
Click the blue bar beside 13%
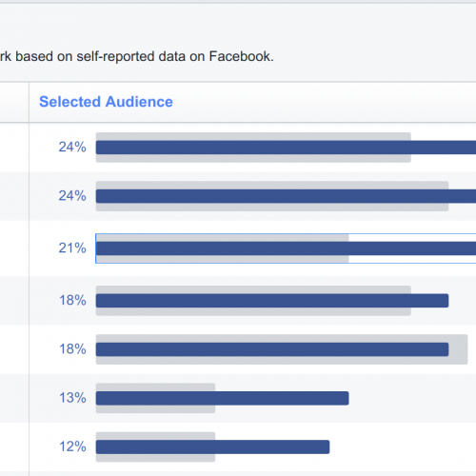(x=223, y=398)
